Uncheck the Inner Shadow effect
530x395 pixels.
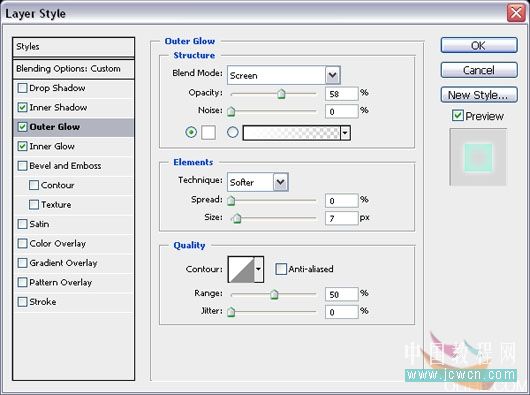22,107
